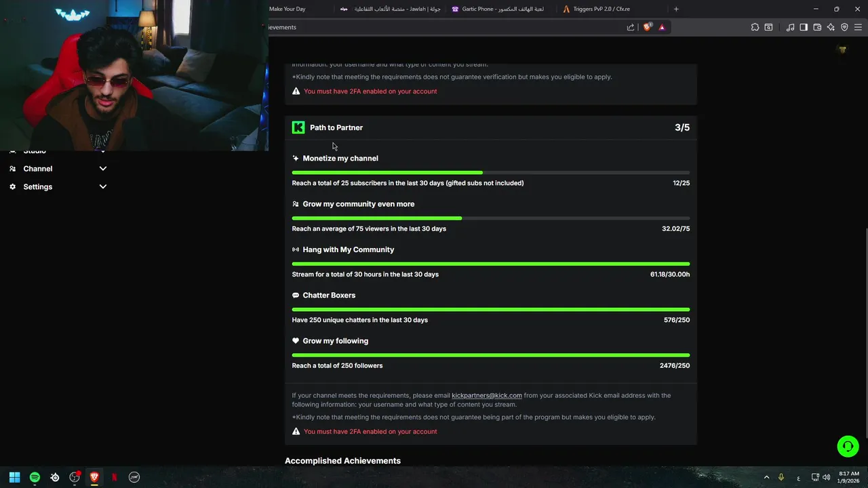
Task: Open a new browser tab
Action: tap(676, 9)
